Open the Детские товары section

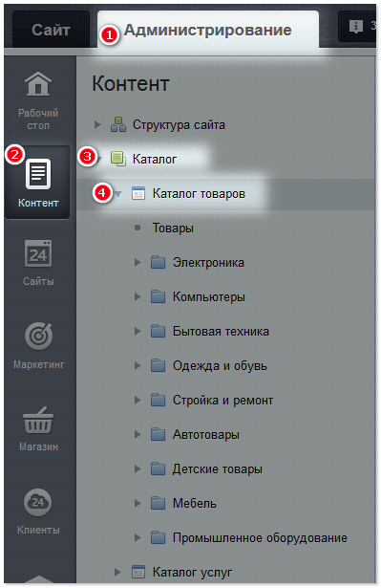(x=218, y=469)
